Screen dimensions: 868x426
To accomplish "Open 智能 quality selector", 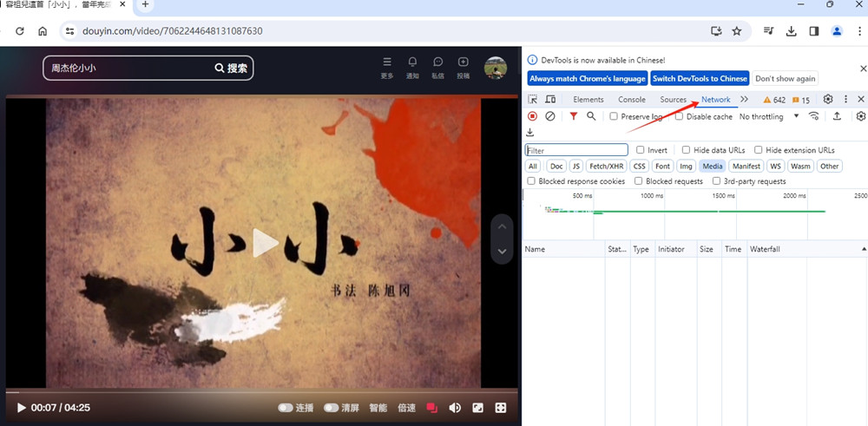I will 378,408.
